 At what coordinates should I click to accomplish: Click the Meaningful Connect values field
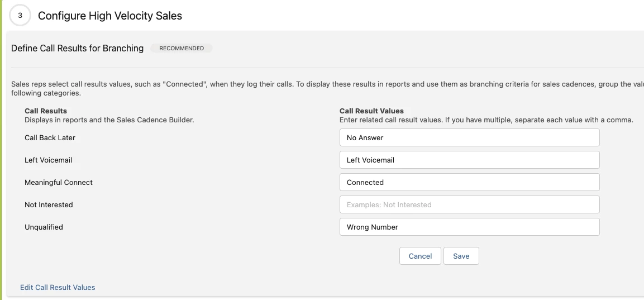[x=469, y=183]
